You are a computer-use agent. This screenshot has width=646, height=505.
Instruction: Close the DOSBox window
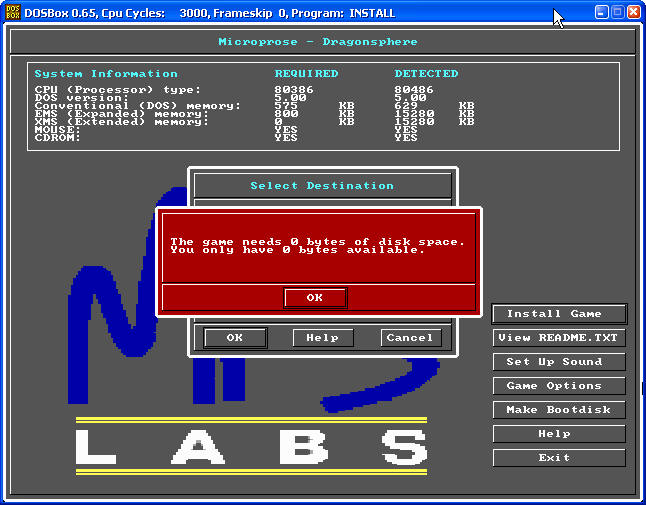(634, 12)
